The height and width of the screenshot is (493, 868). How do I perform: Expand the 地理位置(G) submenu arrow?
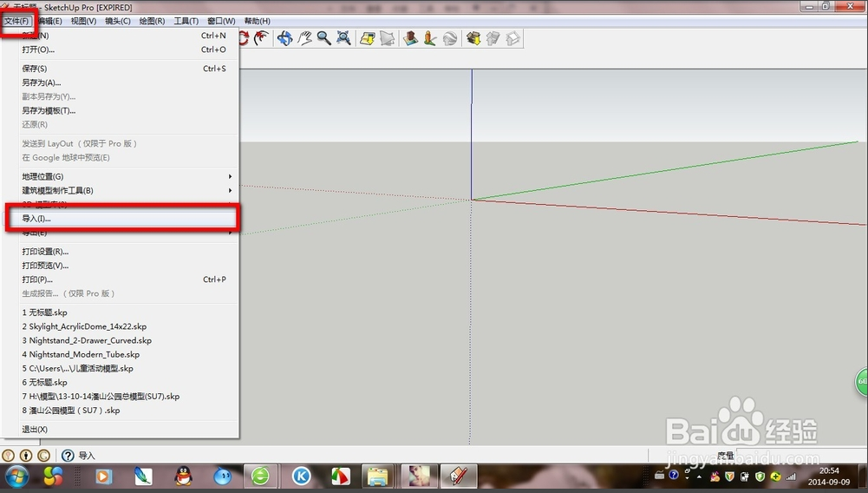230,176
